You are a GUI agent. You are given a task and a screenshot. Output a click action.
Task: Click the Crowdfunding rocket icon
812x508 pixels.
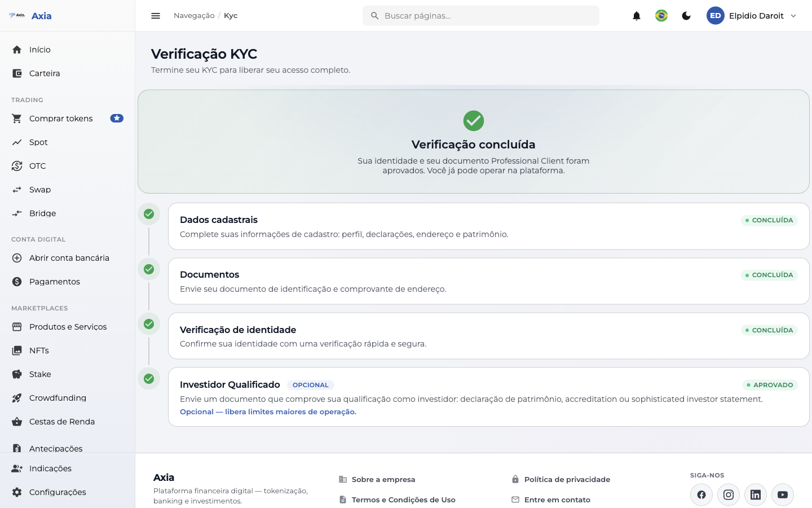(17, 398)
